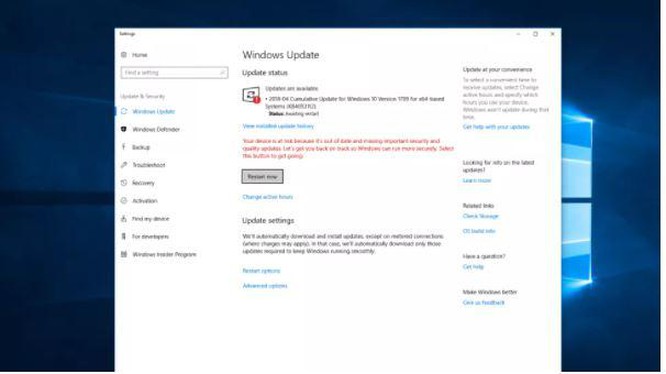Screen dimensions: 666x374
Task: Click the Recovery clock icon
Action: point(124,183)
